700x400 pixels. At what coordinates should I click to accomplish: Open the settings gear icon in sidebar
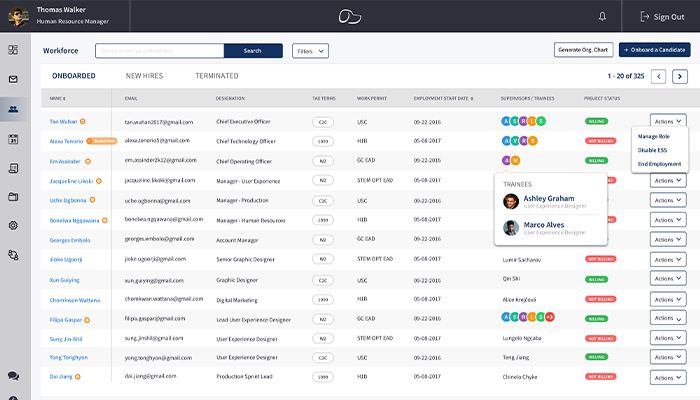pos(13,225)
